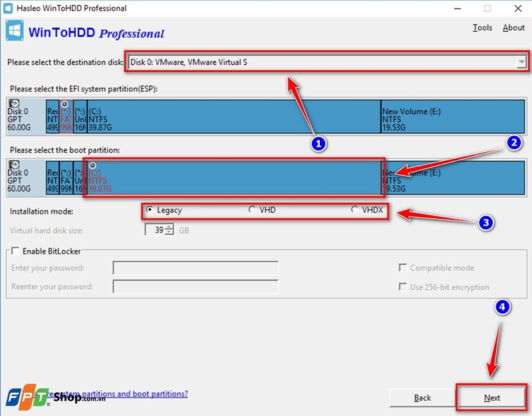This screenshot has width=532, height=416.
Task: Open the About menu
Action: tap(513, 27)
